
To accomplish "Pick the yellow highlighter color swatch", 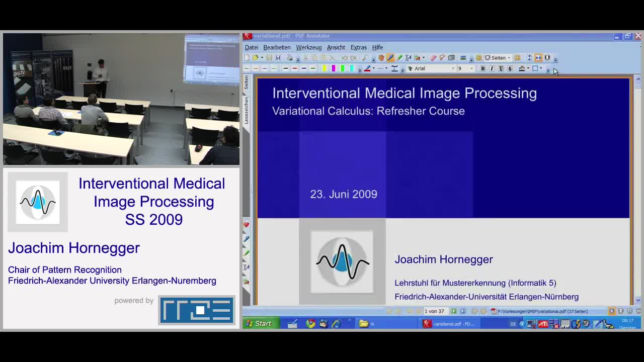I will click(325, 68).
